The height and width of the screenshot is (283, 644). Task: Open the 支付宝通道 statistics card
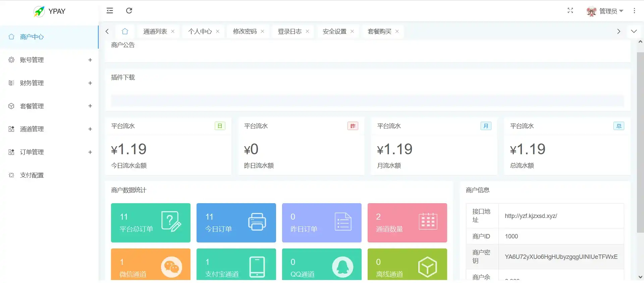click(x=236, y=264)
